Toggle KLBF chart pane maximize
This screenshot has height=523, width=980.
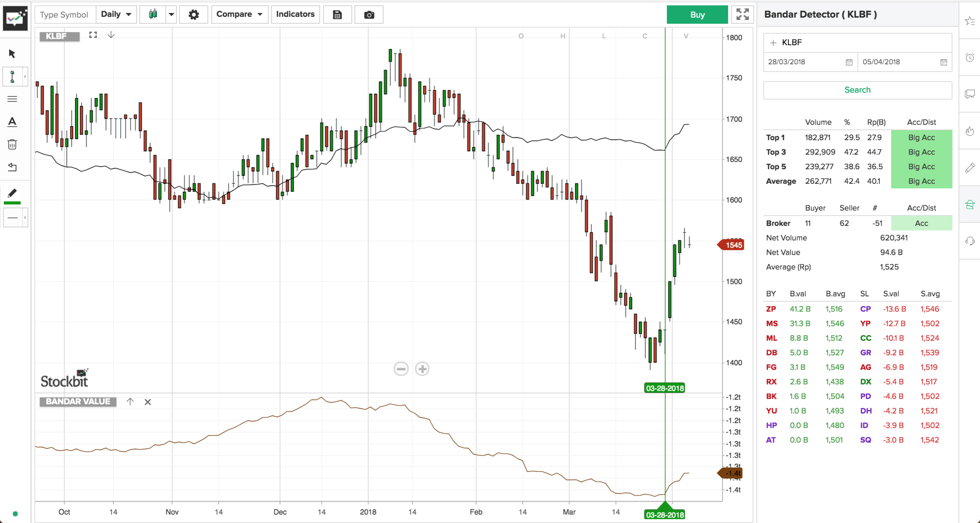tap(93, 35)
